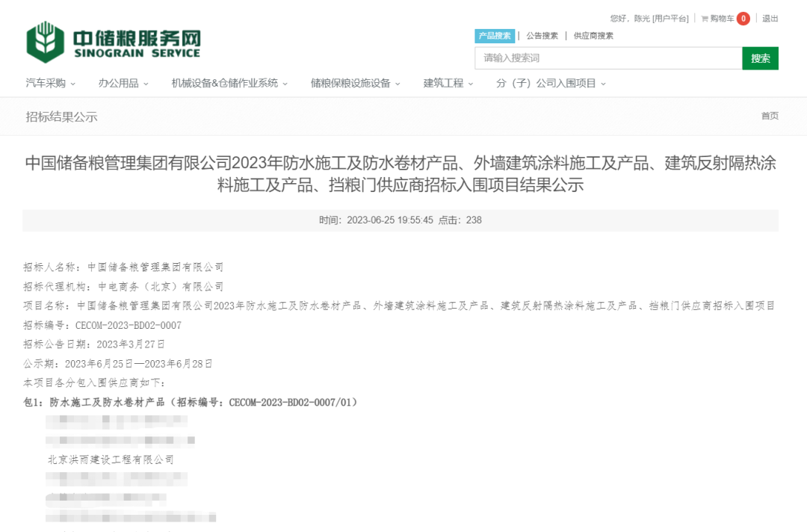This screenshot has height=532, width=807.
Task: Click the 招标结果公示 section heading
Action: [x=62, y=117]
